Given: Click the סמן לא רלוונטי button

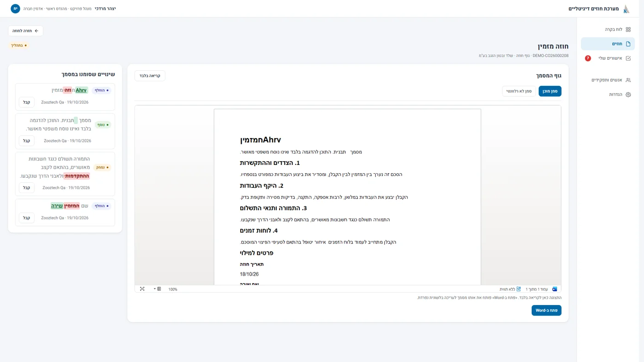Looking at the screenshot, I should 519,91.
